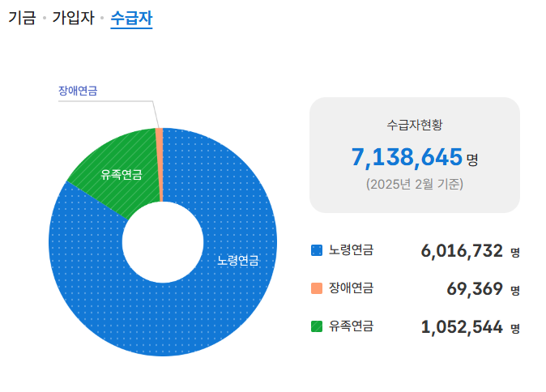Click the blue 노령연금 legend swatch
This screenshot has height=392, width=546.
317,250
